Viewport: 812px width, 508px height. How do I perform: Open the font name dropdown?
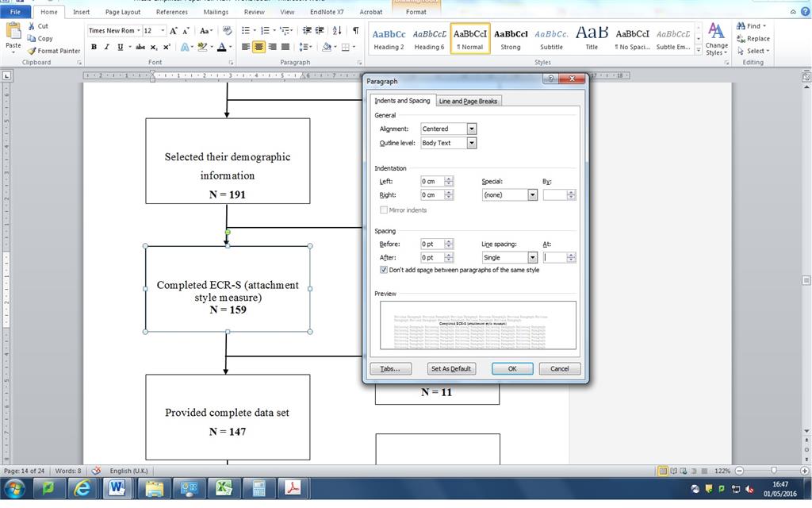138,31
